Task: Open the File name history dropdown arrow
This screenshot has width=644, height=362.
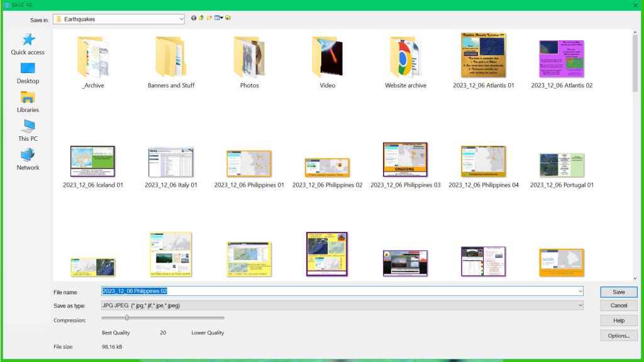Action: [x=579, y=291]
